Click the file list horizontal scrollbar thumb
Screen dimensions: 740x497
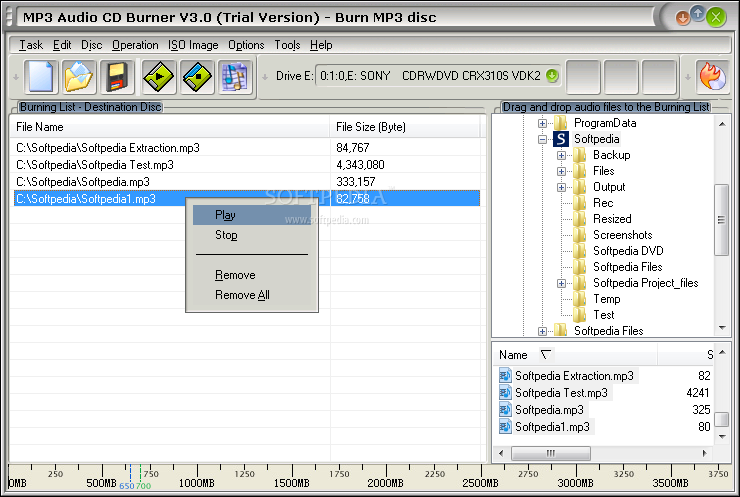click(550, 454)
